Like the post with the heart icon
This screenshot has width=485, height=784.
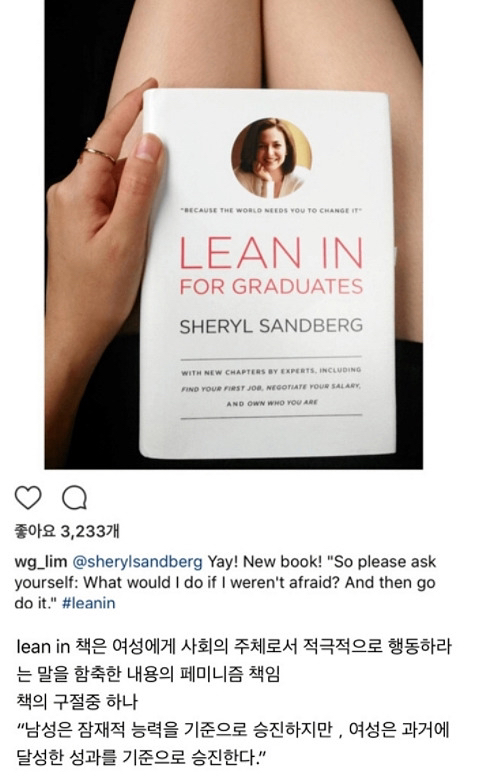28,498
